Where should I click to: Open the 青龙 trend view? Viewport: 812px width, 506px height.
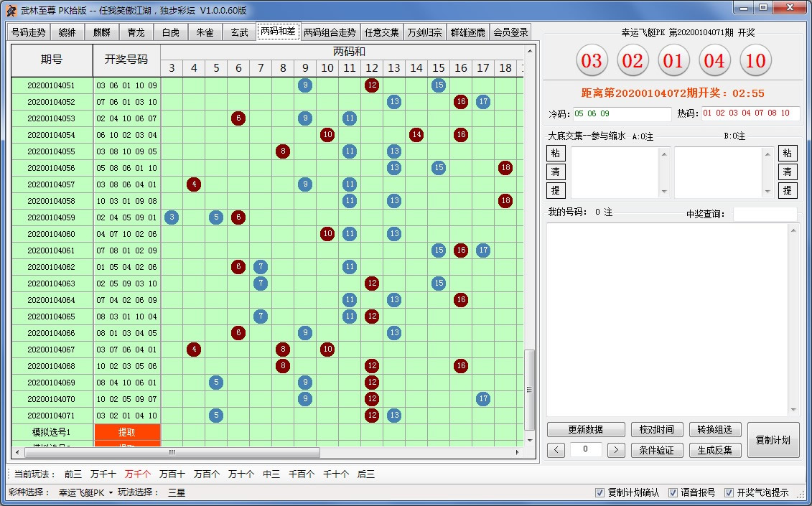[x=135, y=32]
